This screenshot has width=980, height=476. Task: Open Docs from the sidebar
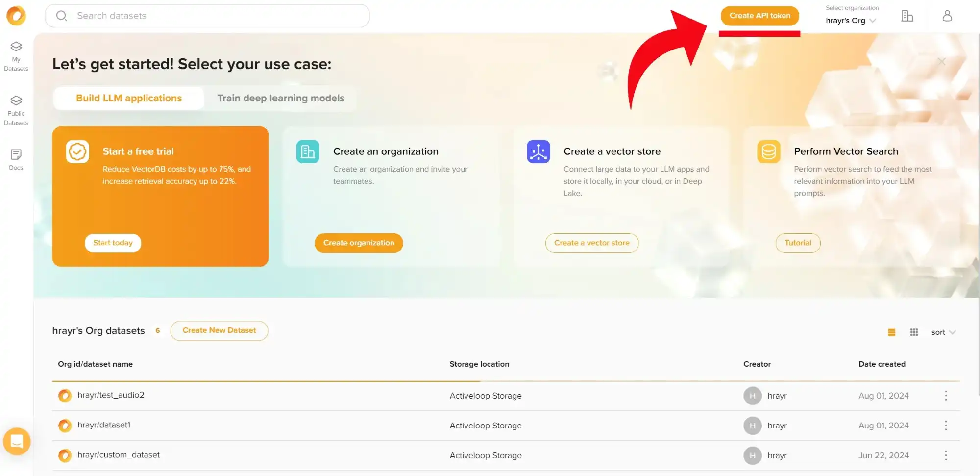click(16, 160)
